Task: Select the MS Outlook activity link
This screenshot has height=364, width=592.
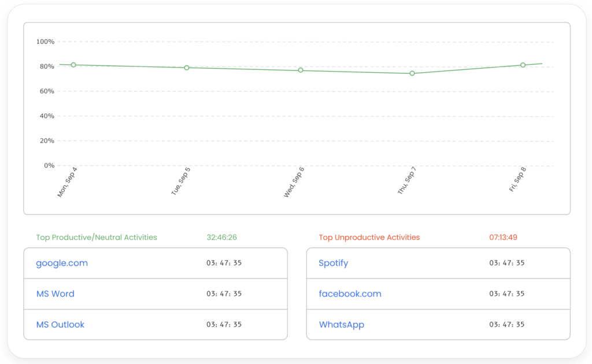Action: point(60,325)
